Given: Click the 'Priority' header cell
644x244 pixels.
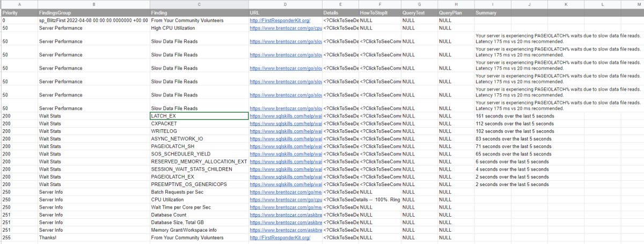Looking at the screenshot, I should coord(19,12).
